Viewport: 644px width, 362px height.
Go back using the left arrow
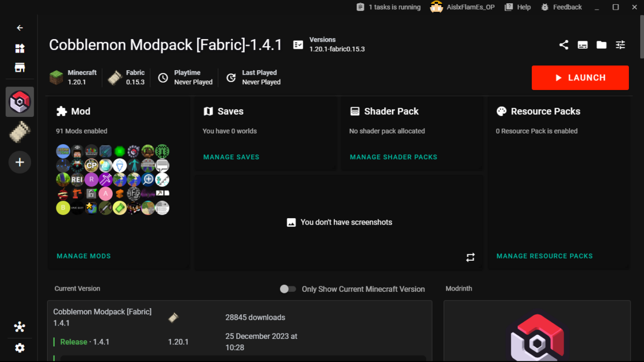pos(20,28)
